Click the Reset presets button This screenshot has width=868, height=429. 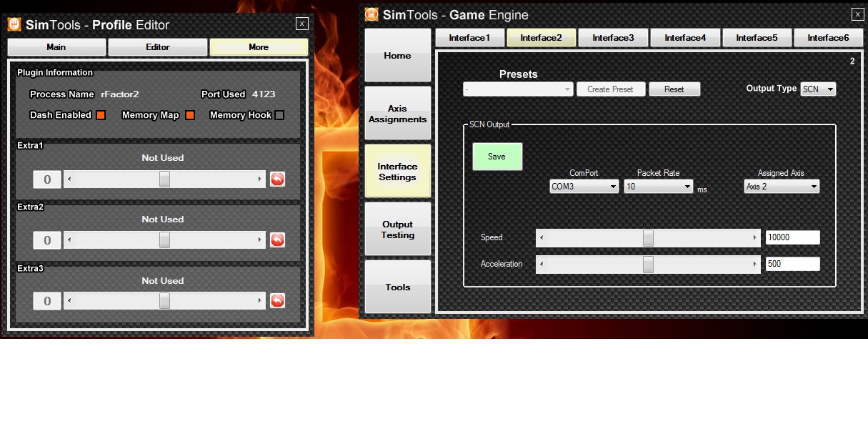[x=674, y=89]
